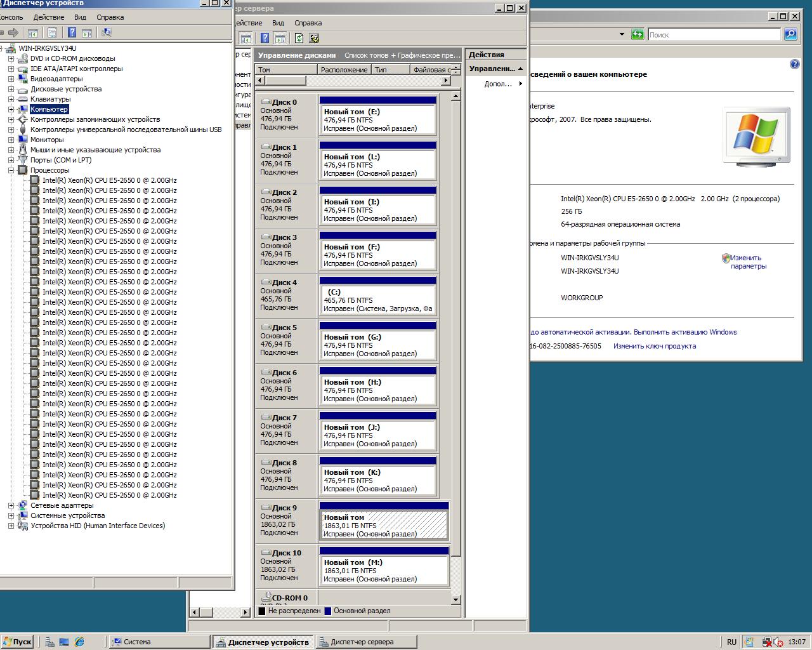Click the green refresh arrows in System window
812x650 pixels.
tap(638, 34)
